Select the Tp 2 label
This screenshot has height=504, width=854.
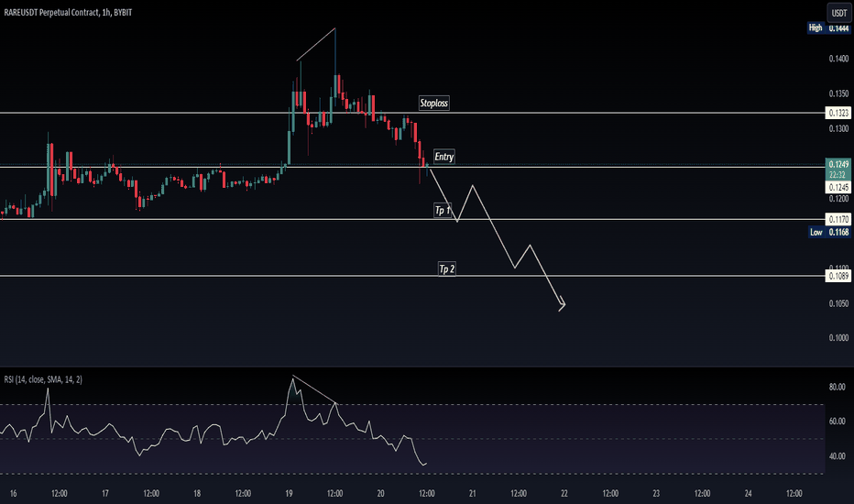click(446, 269)
